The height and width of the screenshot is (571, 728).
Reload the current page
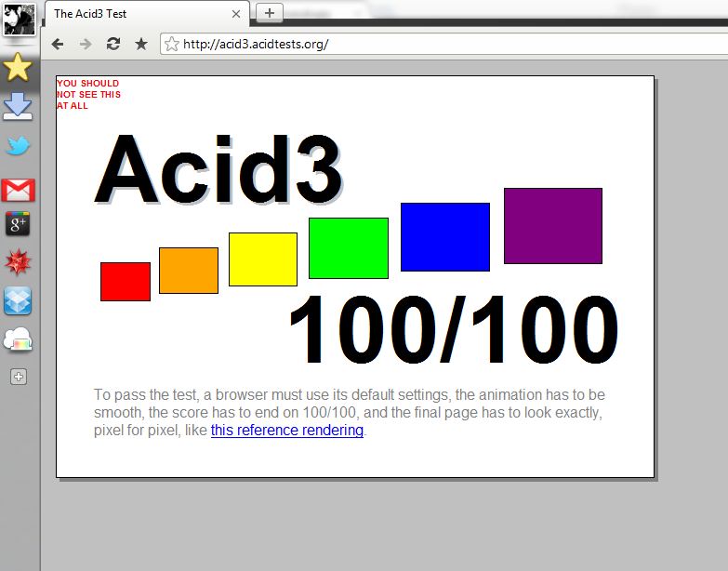click(113, 44)
